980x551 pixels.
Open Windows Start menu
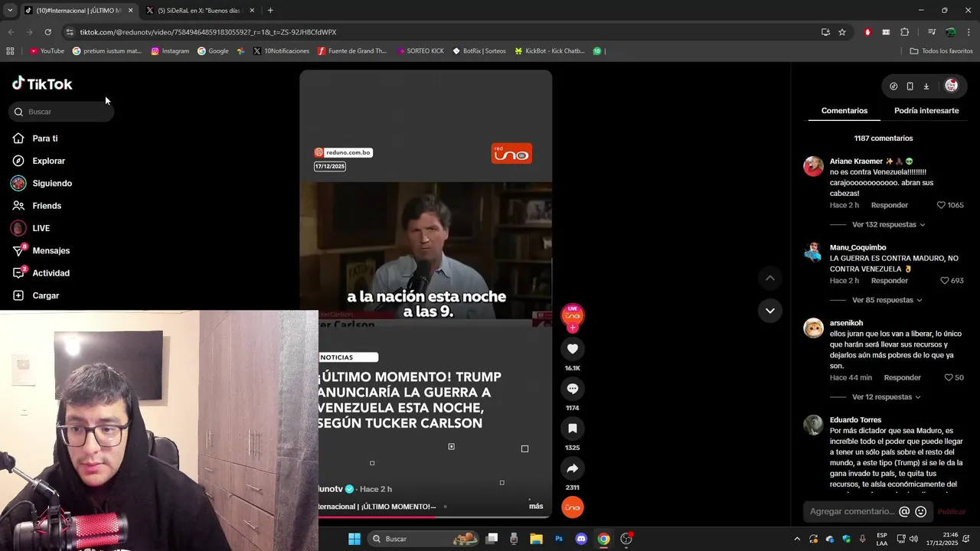354,539
